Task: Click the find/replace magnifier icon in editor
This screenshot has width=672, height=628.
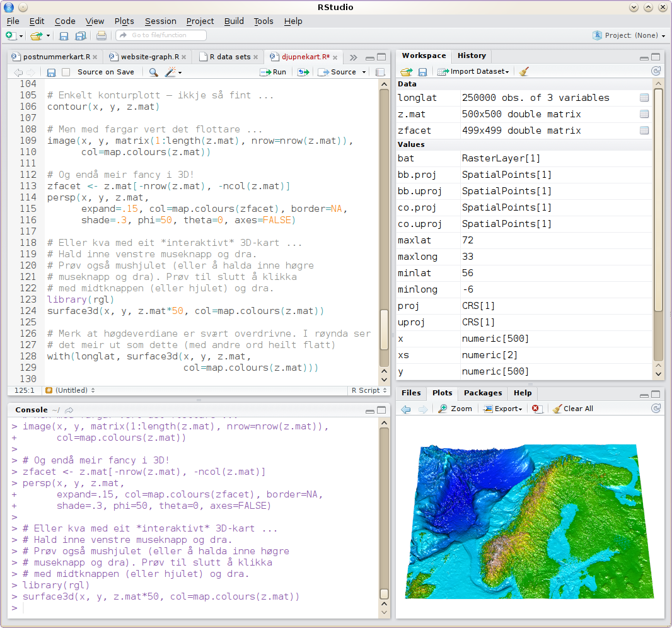Action: point(153,72)
